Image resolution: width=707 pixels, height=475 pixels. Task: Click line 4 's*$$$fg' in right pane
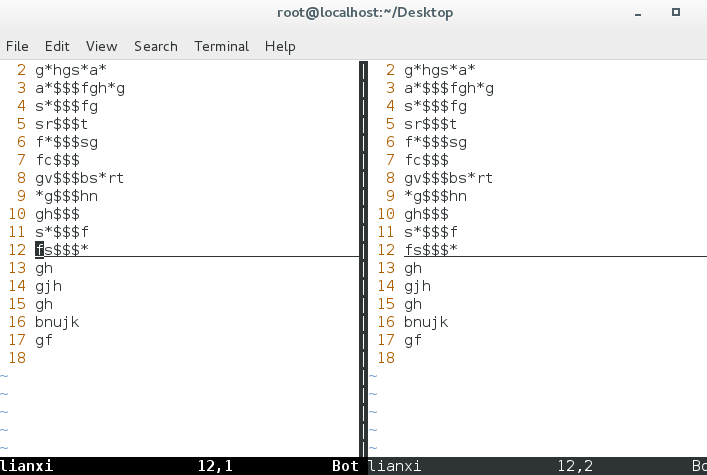coord(435,106)
